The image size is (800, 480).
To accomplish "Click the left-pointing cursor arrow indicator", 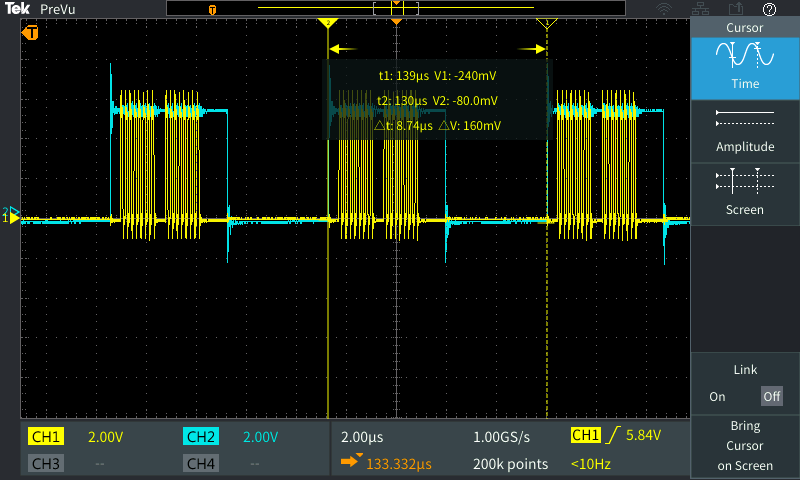I will 343,49.
